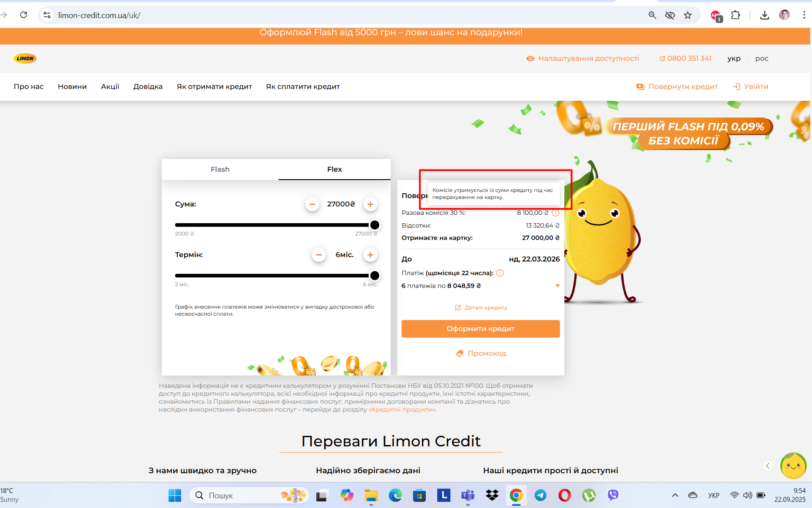
Task: Click the info icon beside commission 8 100,00
Action: pyautogui.click(x=556, y=213)
